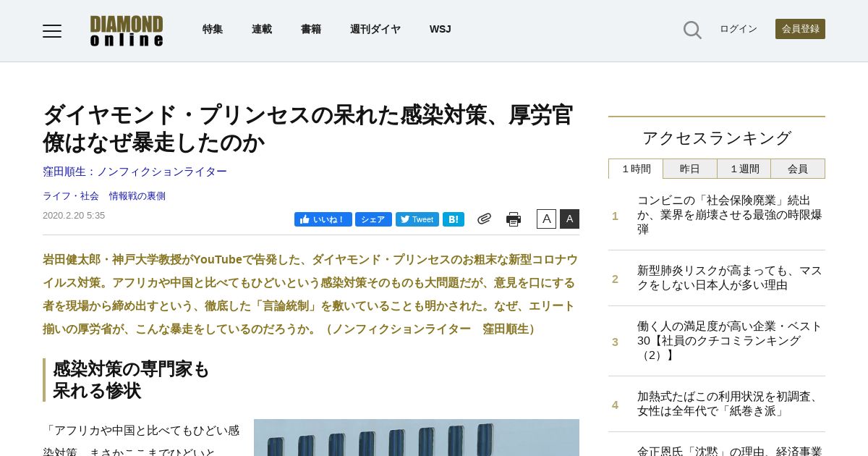The height and width of the screenshot is (456, 868).
Task: Open the 書籍 menu
Action: [x=311, y=29]
